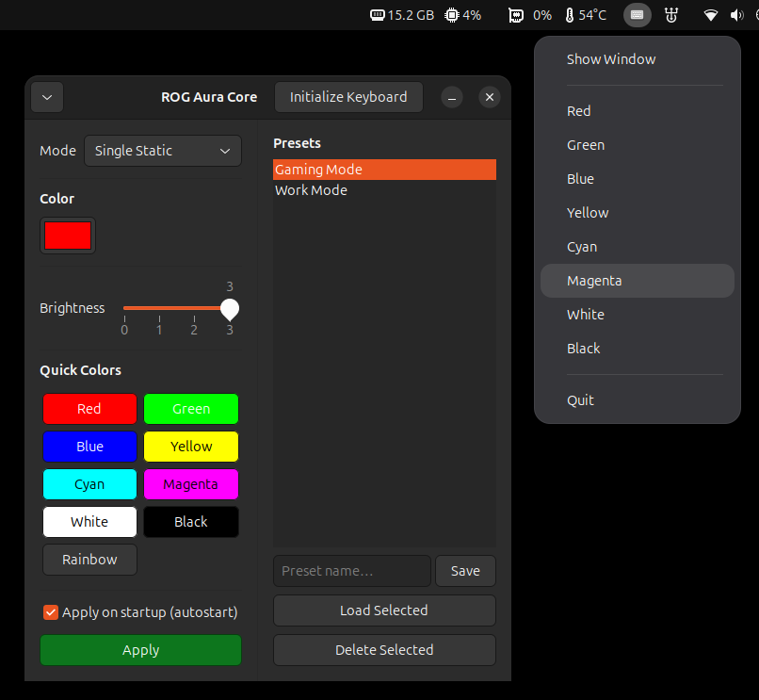Click the trident-shaped tray icon
Viewport: 759px width, 700px height.
670,15
